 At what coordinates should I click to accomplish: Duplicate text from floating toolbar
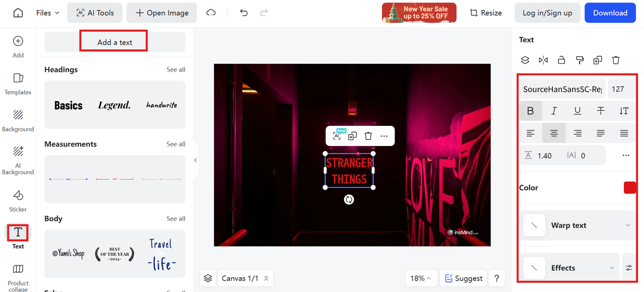click(353, 136)
